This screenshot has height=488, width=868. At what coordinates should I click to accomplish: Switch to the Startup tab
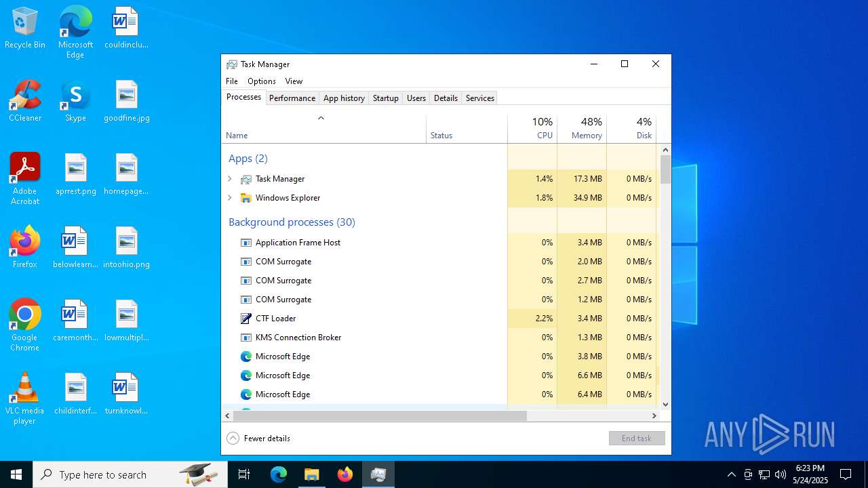pyautogui.click(x=386, y=98)
